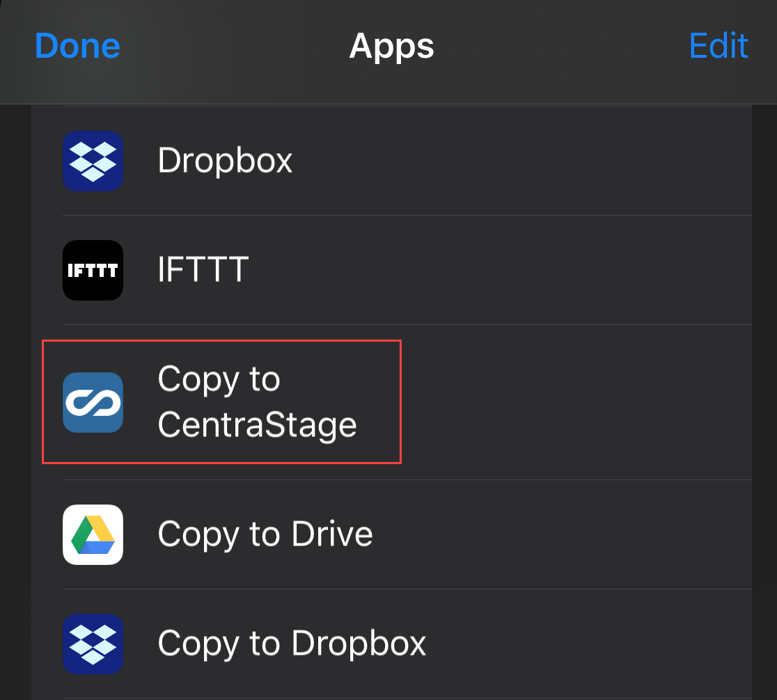Select Copy to Drive
The image size is (777, 700).
coord(265,535)
